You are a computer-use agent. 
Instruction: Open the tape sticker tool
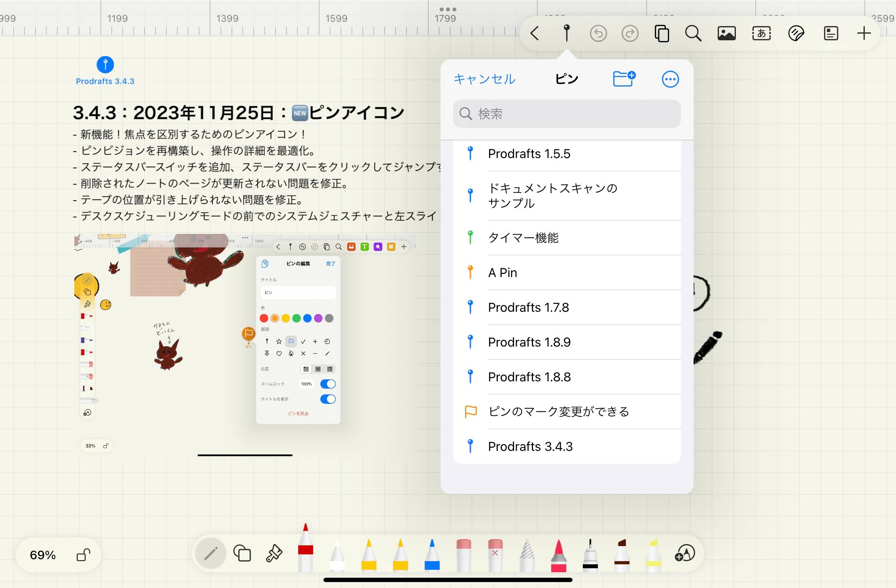tap(796, 34)
